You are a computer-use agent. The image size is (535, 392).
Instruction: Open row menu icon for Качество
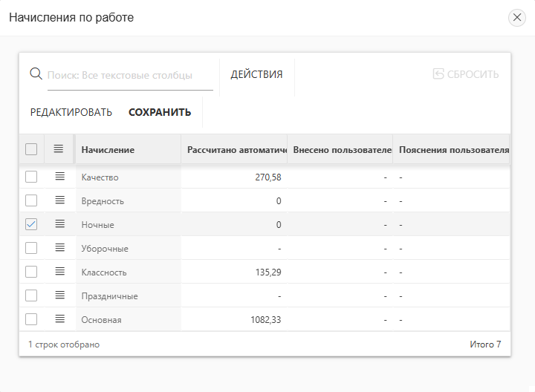(x=59, y=177)
